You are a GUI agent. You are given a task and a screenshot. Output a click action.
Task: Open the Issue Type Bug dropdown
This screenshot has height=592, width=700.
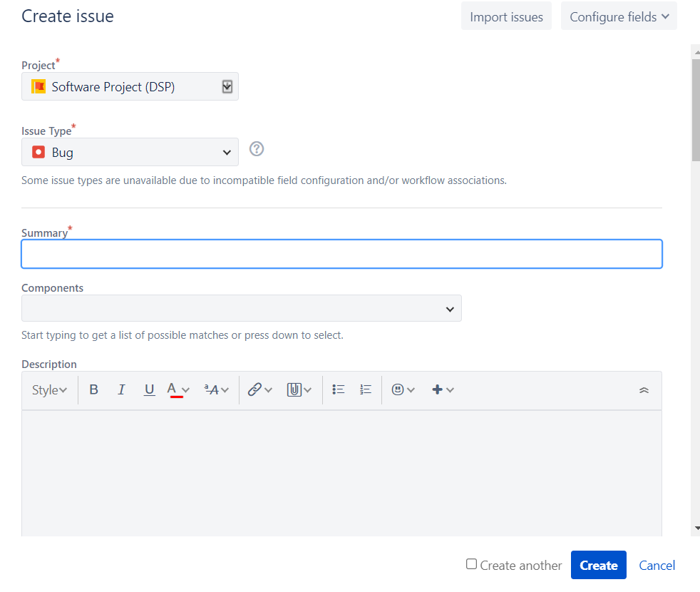pos(130,152)
